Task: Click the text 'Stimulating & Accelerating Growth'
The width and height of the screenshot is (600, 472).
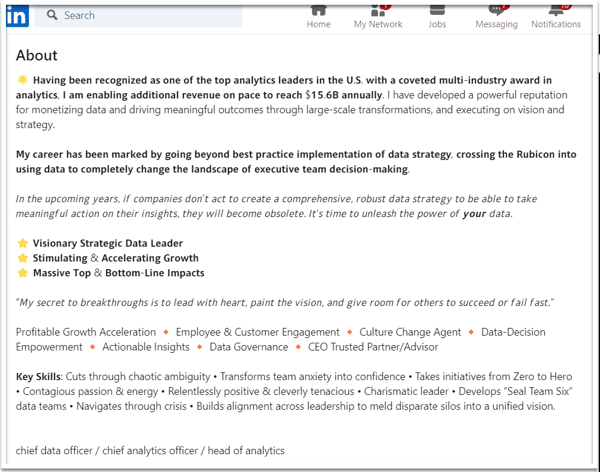Action: (116, 258)
